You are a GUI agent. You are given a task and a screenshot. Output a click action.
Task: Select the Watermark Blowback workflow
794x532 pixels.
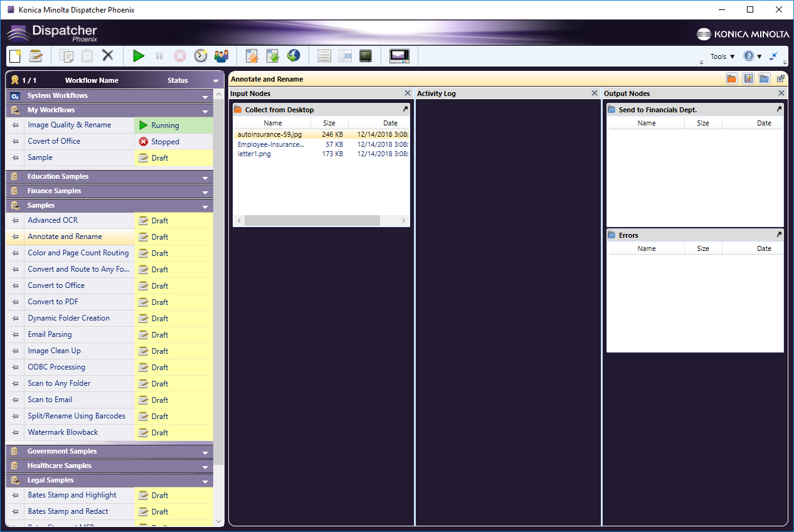[63, 432]
